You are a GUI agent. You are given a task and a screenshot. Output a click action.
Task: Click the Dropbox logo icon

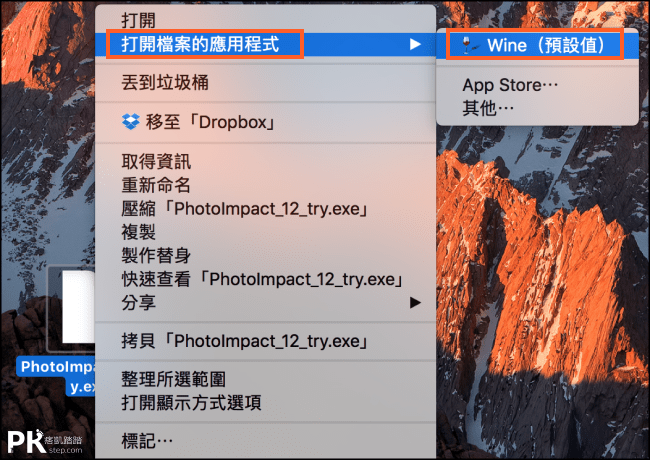[x=131, y=122]
